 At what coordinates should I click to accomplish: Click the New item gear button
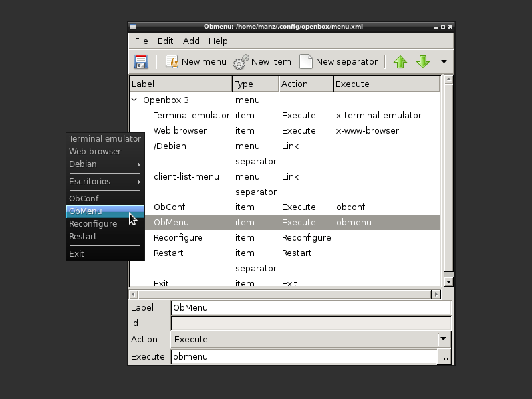[x=262, y=62]
